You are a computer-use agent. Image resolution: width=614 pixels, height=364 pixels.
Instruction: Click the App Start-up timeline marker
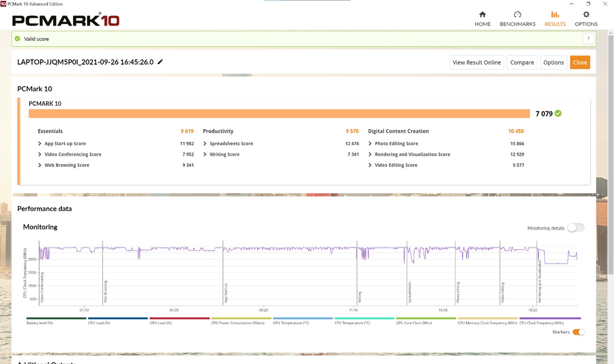226,293
